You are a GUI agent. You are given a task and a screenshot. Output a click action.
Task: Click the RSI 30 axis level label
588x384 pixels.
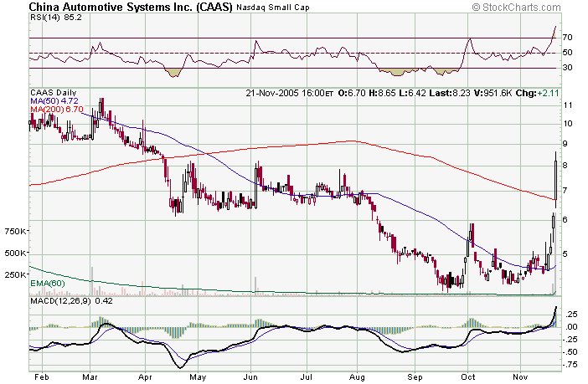point(567,68)
